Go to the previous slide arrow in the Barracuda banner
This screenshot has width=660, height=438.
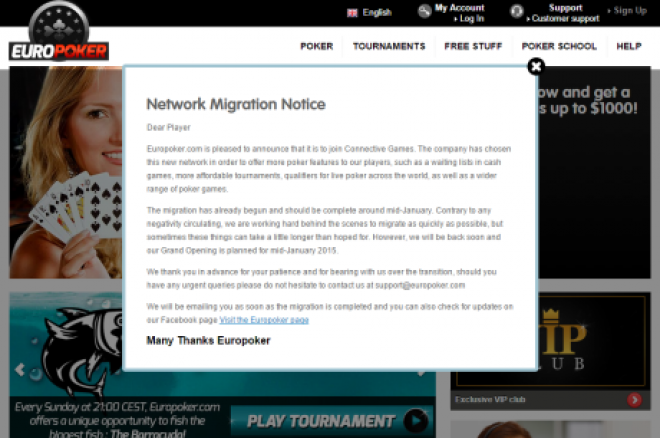(19, 370)
